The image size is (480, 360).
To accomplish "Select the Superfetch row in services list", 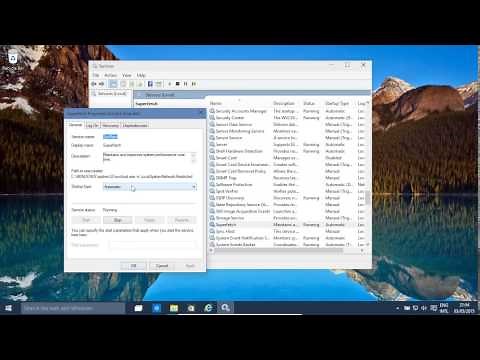I will tap(287, 224).
